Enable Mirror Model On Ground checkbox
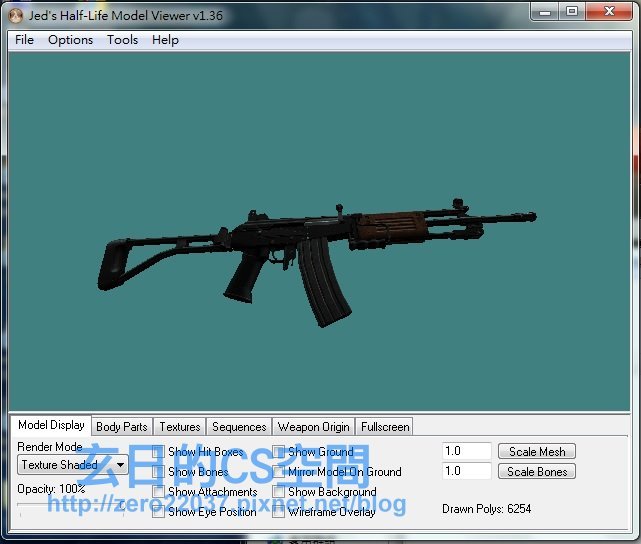This screenshot has width=641, height=544. tap(279, 472)
